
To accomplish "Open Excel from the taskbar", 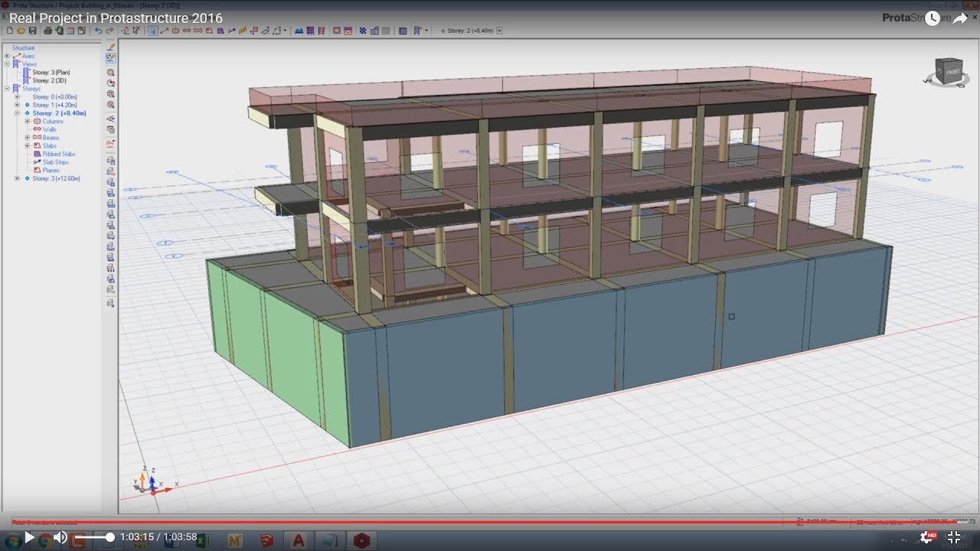I will pos(202,540).
